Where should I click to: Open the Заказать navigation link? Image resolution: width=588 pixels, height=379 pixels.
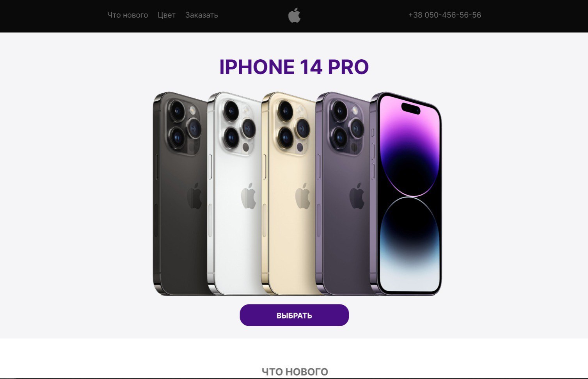coord(201,15)
